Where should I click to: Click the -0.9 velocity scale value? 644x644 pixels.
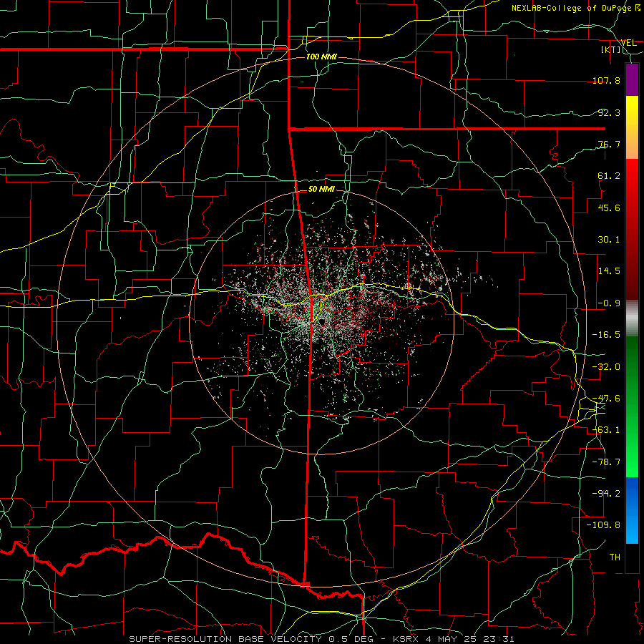(609, 303)
